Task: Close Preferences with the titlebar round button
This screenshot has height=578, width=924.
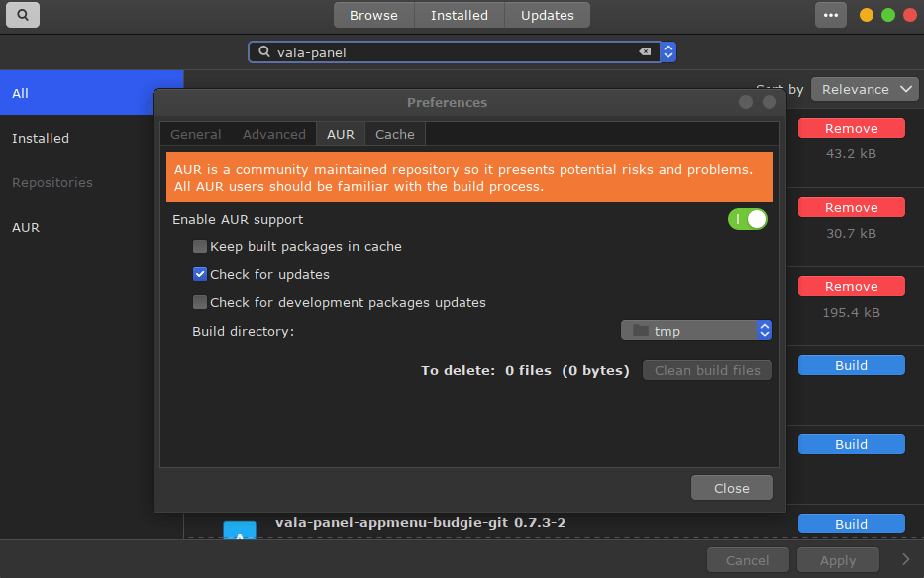Action: click(769, 102)
